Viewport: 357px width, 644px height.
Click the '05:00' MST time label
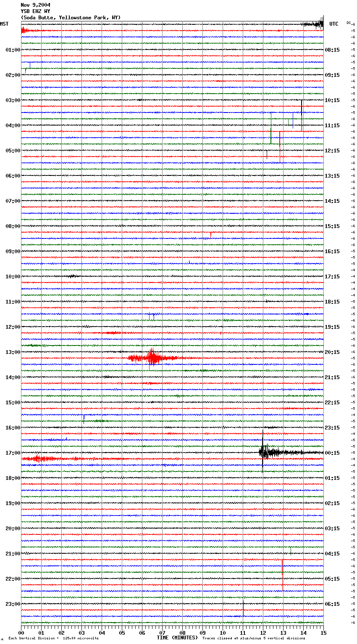[13, 151]
